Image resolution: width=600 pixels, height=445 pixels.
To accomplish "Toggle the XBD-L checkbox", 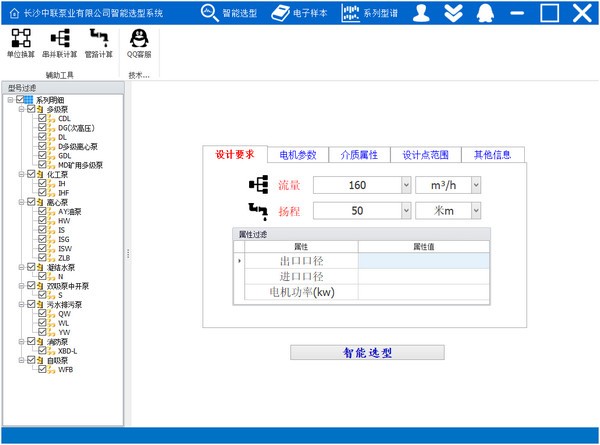I will (42, 350).
